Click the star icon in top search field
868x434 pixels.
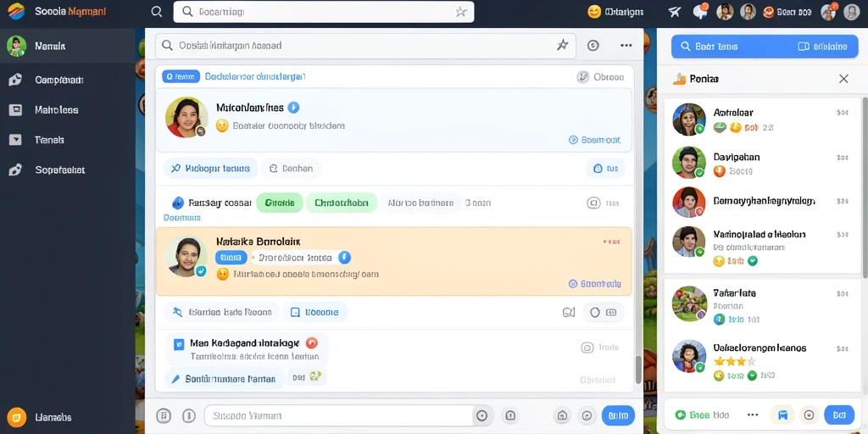click(x=461, y=12)
